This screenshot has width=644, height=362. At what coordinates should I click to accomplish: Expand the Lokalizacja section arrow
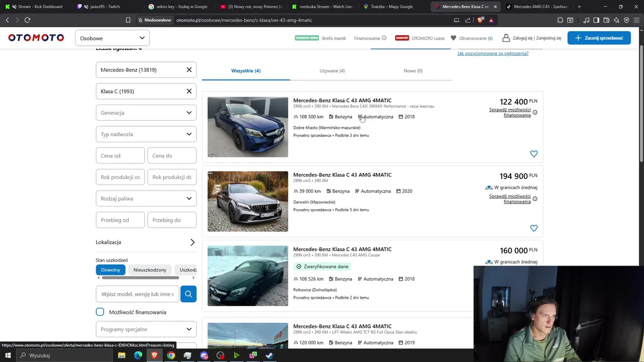pyautogui.click(x=192, y=242)
